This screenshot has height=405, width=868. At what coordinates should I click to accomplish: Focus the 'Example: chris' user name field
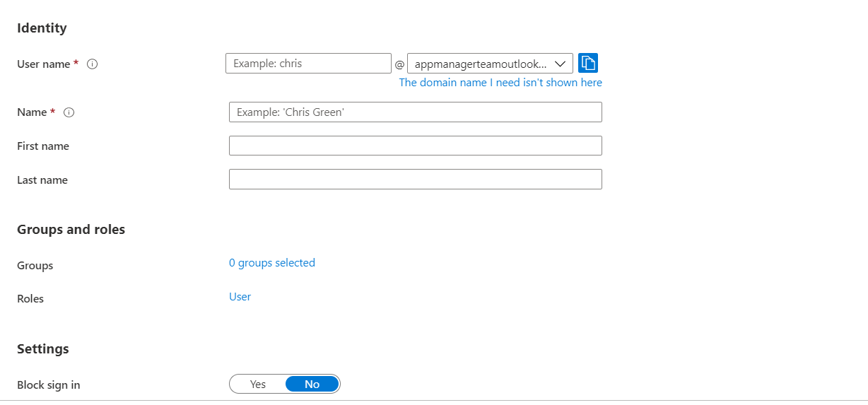(308, 64)
